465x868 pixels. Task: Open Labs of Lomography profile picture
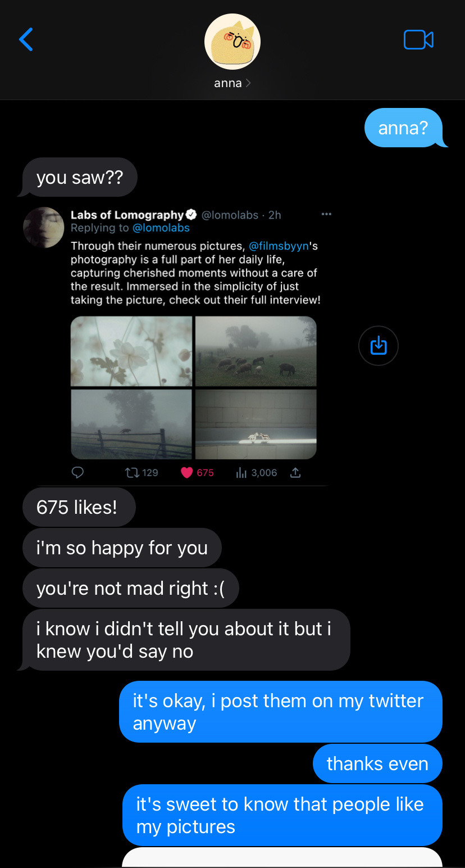tap(43, 227)
